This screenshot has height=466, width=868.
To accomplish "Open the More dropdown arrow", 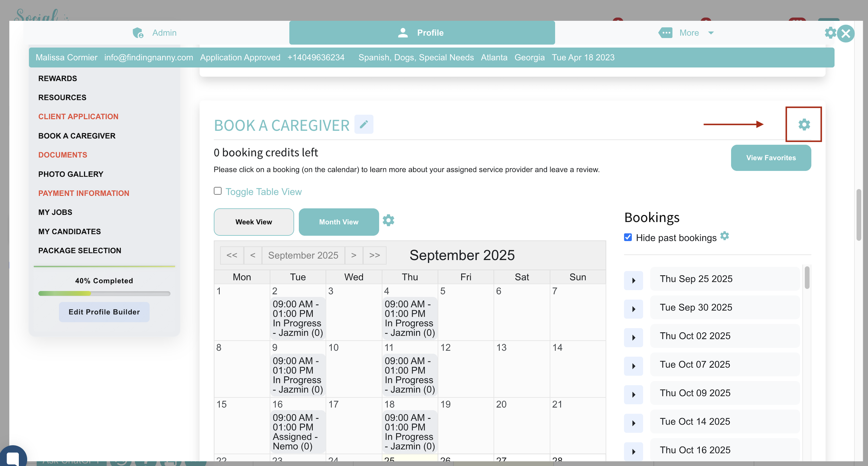I will tap(711, 33).
